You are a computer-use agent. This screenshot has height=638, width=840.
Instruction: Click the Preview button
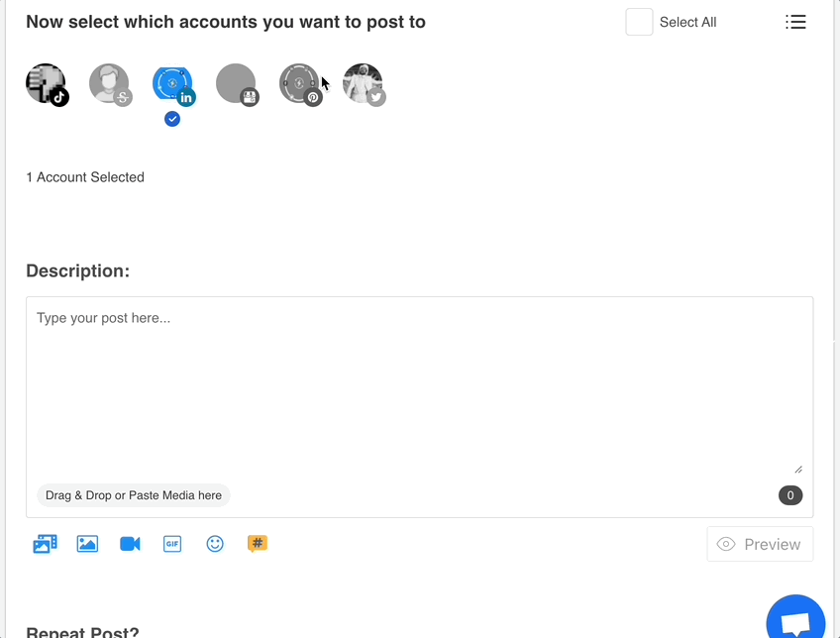click(x=760, y=544)
